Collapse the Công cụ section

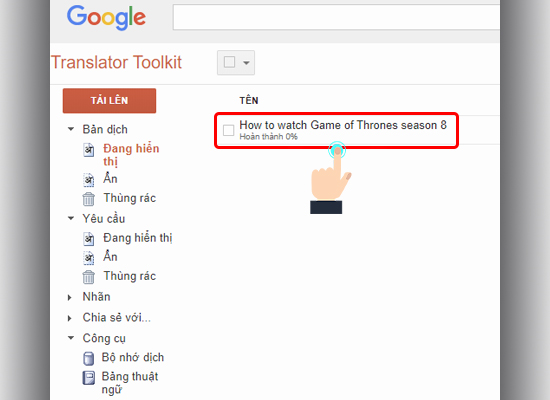point(71,338)
